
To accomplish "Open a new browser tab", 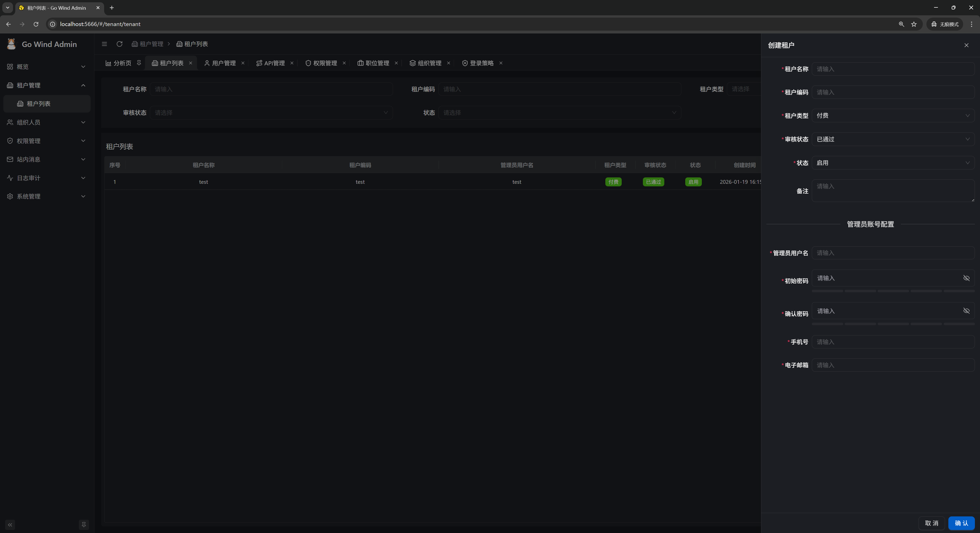I will click(x=112, y=8).
